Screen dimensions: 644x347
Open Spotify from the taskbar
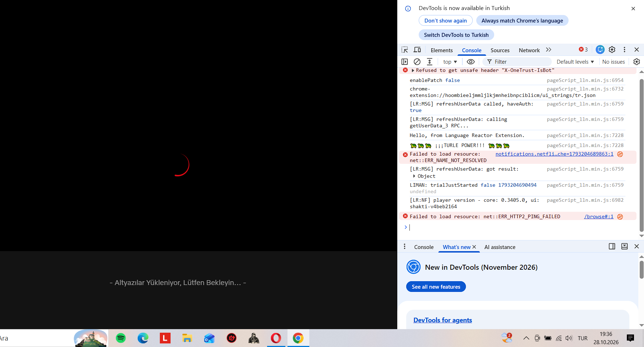(x=121, y=338)
